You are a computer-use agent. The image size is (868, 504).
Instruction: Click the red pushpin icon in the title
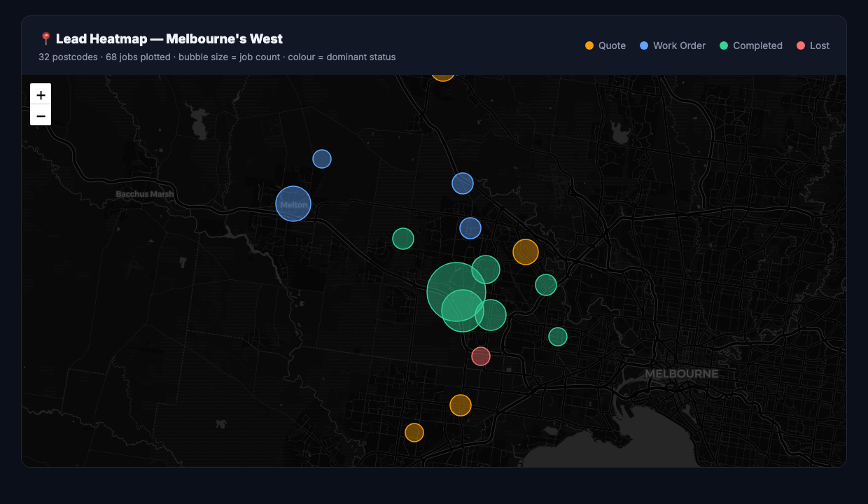46,39
